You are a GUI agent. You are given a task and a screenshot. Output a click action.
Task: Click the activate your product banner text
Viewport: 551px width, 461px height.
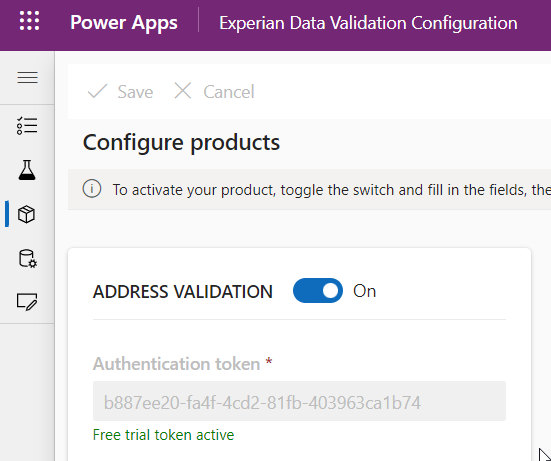click(x=331, y=190)
